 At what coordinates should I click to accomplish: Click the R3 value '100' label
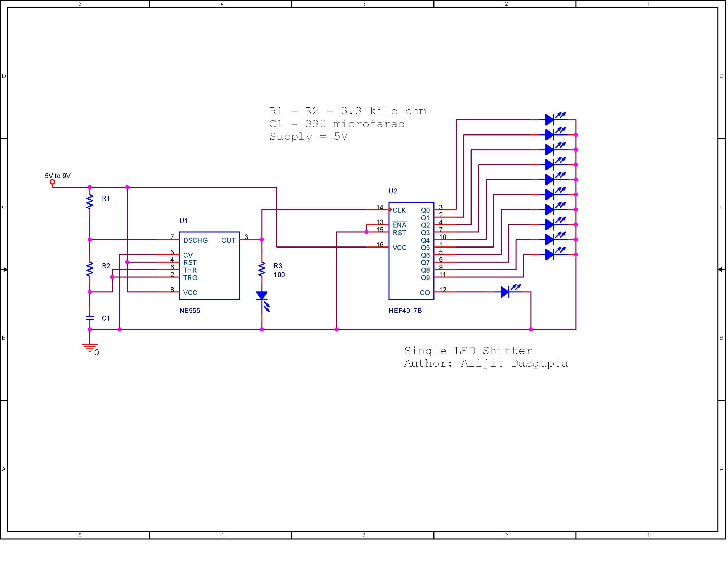click(280, 276)
